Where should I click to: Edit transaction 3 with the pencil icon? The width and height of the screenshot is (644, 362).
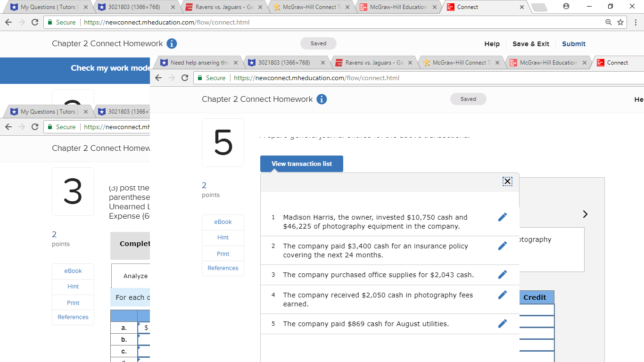[503, 274]
